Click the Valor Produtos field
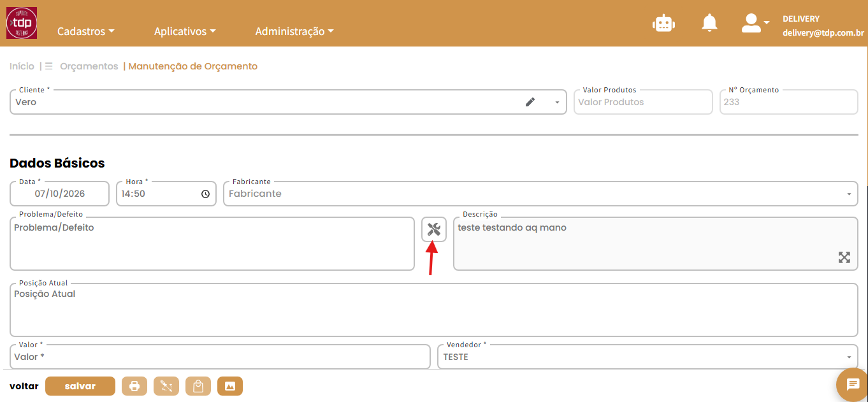Screen dimensions: 868x402 click(643, 102)
